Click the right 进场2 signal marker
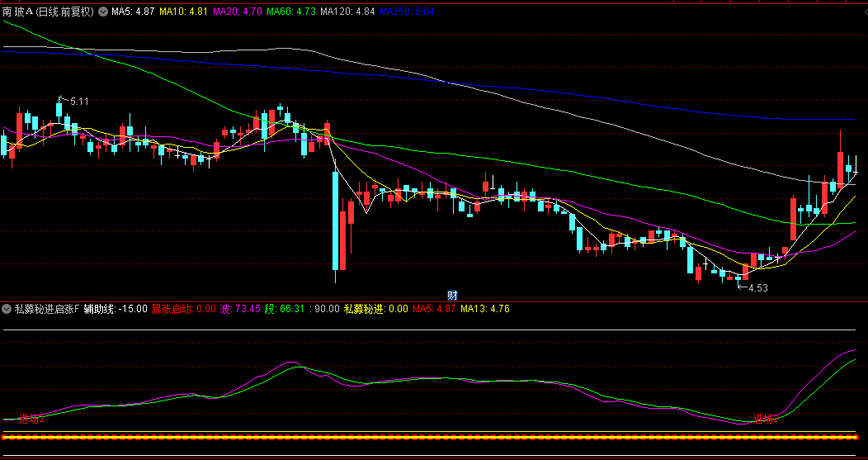The image size is (868, 460). (x=767, y=419)
